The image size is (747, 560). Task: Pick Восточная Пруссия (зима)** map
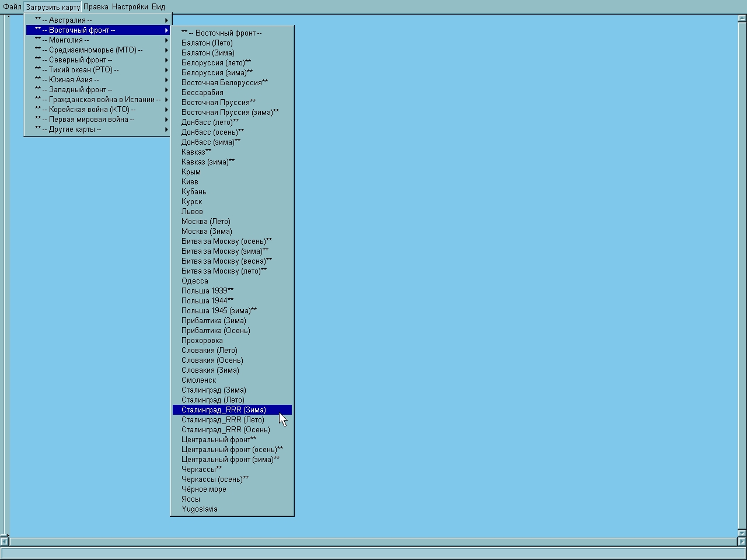232,113
